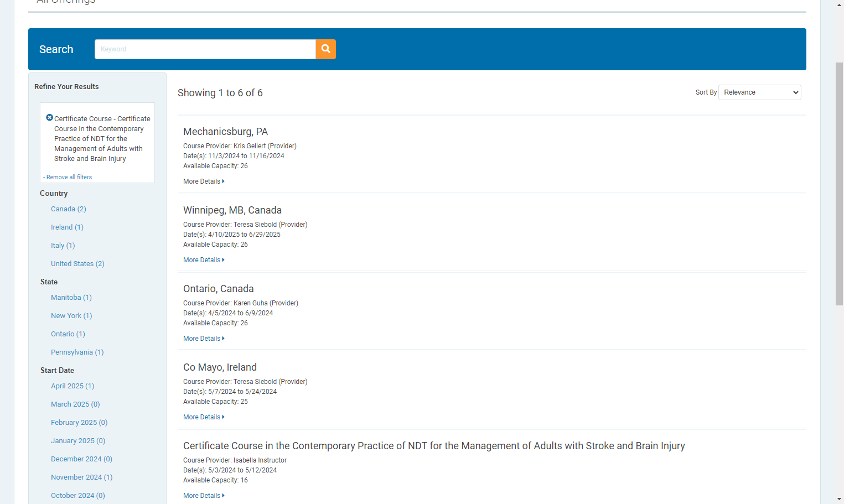This screenshot has height=504, width=844.
Task: Filter by state Ontario (1)
Action: tap(68, 334)
